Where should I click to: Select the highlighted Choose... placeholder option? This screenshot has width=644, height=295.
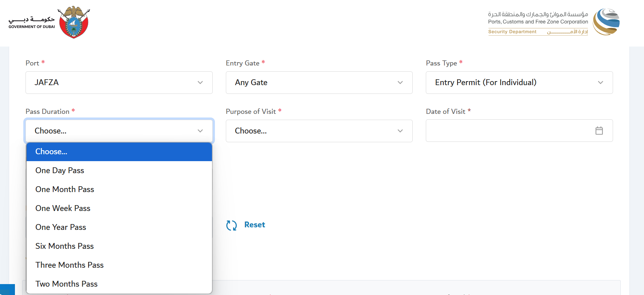coord(51,152)
